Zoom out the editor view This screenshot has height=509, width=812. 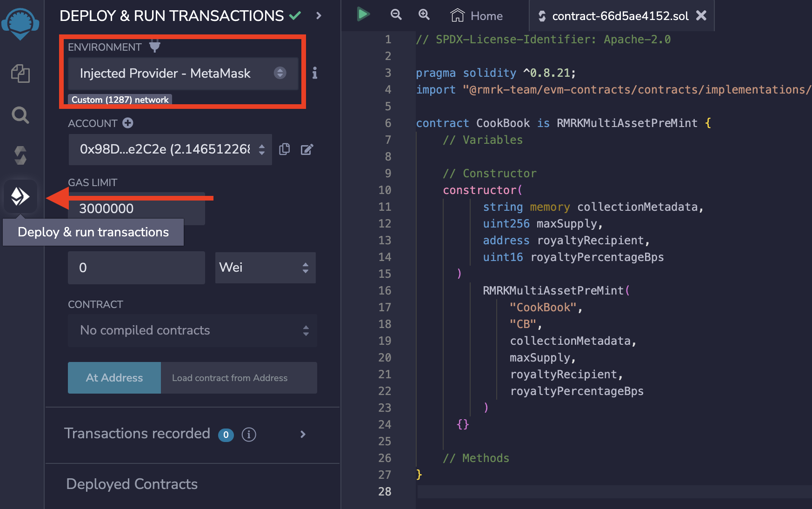396,14
